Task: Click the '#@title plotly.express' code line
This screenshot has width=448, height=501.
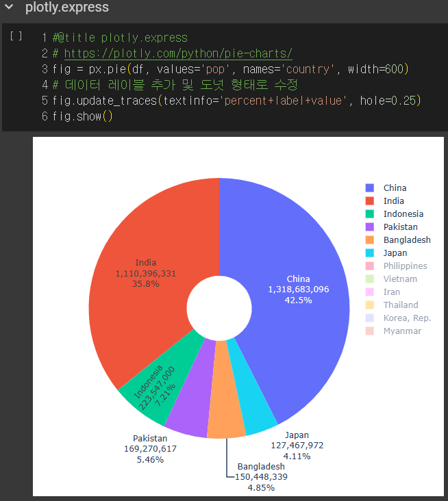Action: (x=120, y=38)
